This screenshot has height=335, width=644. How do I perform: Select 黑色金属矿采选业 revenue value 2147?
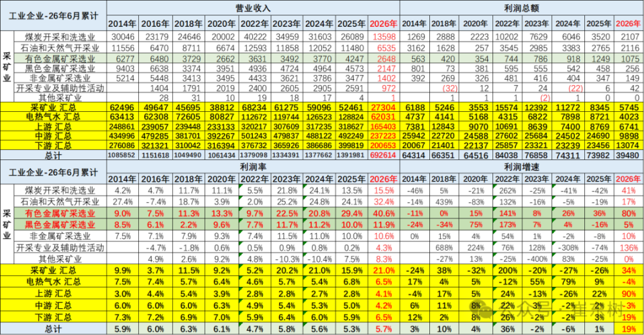pyautogui.click(x=386, y=68)
